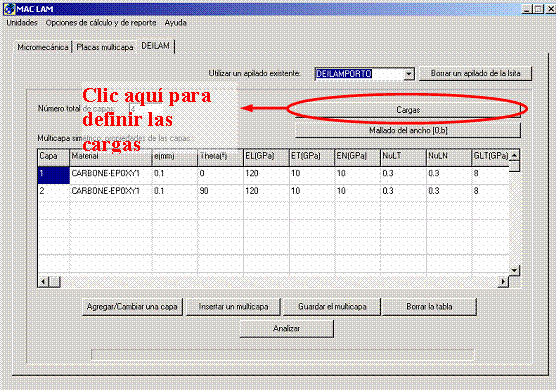Click the NuLT column header
Image resolution: width=556 pixels, height=390 pixels.
pos(403,157)
